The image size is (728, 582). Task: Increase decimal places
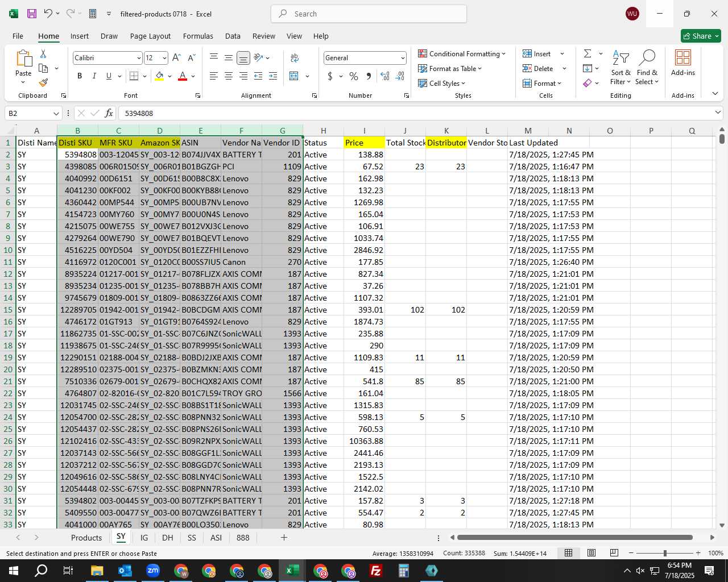[x=385, y=76]
